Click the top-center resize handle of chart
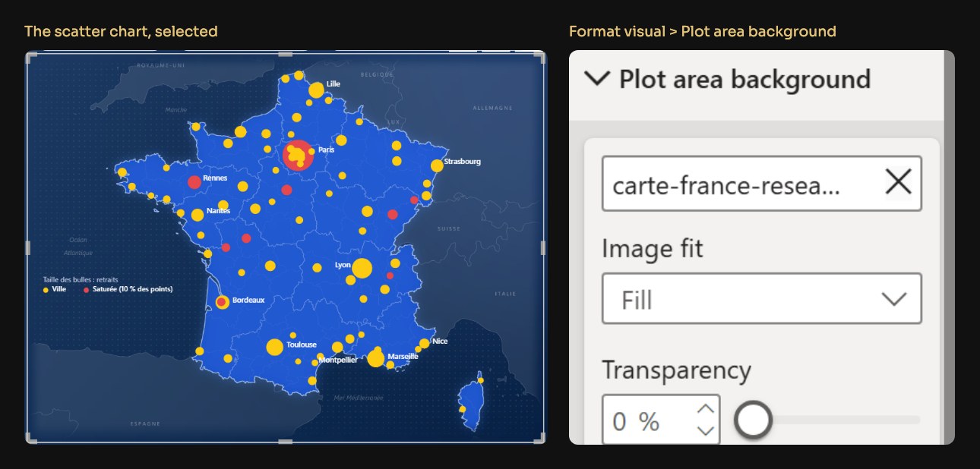 point(286,53)
